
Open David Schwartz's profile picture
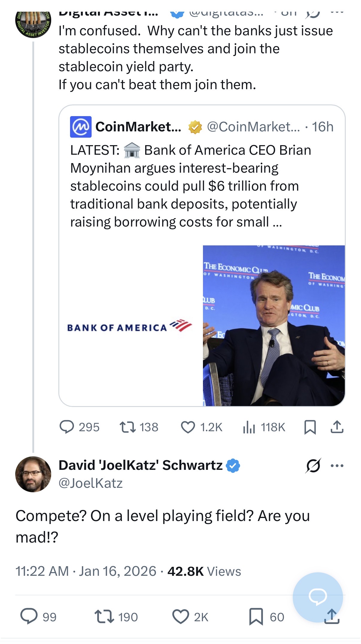33,474
